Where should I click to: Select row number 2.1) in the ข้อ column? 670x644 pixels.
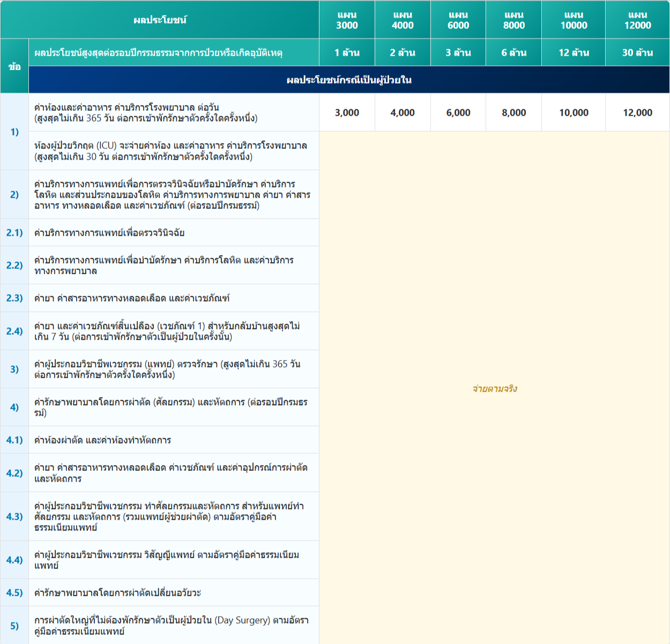click(14, 233)
